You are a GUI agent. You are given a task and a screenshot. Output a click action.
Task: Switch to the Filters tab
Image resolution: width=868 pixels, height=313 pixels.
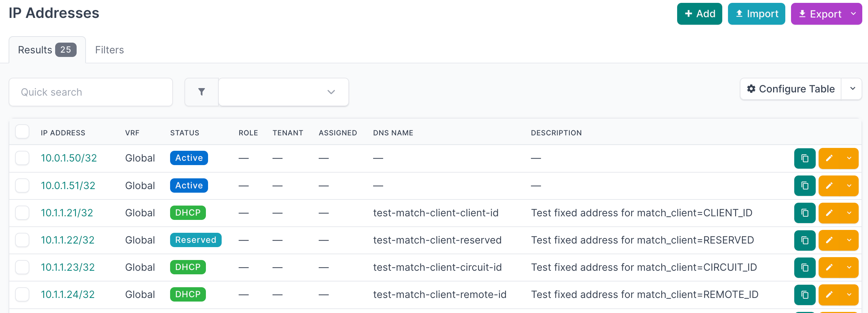point(110,50)
